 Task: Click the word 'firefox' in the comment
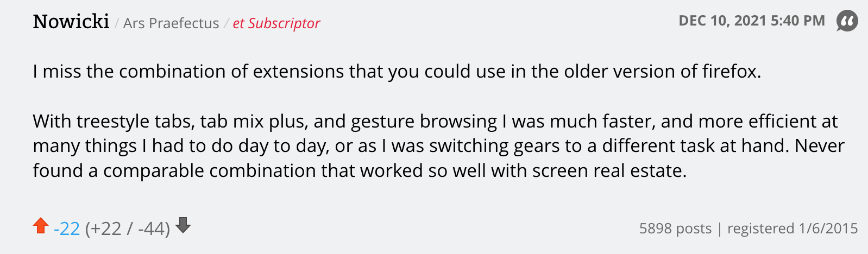point(731,72)
